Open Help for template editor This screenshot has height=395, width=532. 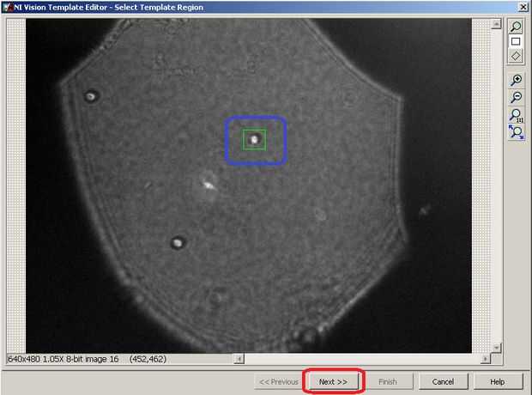pos(498,382)
